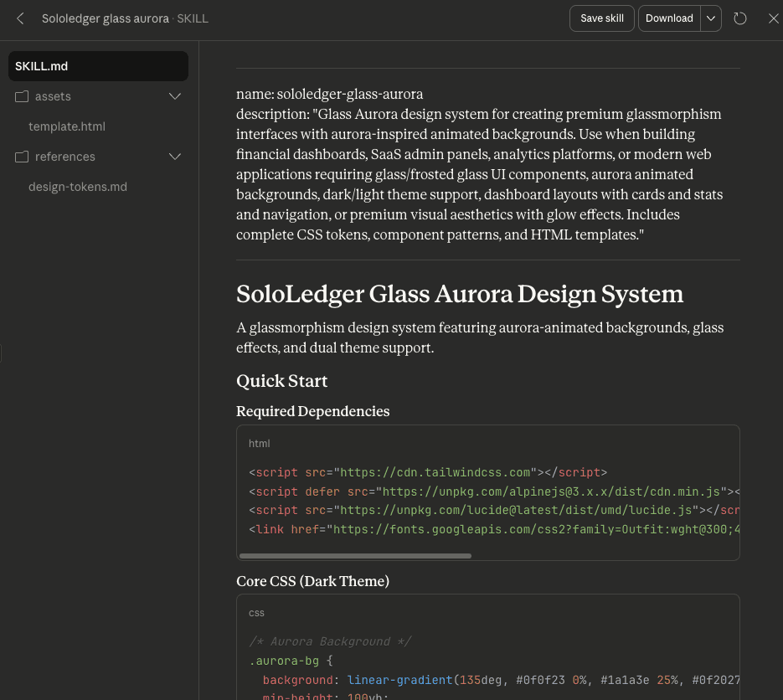Click the back arrow in the header
783x700 pixels.
click(21, 18)
